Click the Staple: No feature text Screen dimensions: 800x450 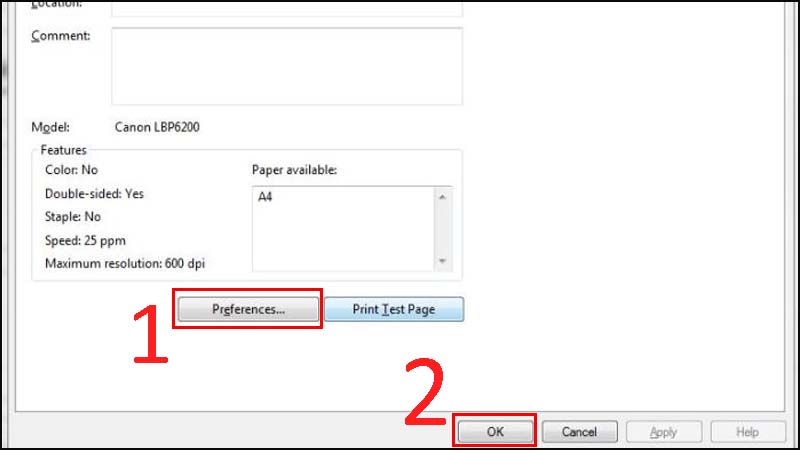(x=73, y=217)
